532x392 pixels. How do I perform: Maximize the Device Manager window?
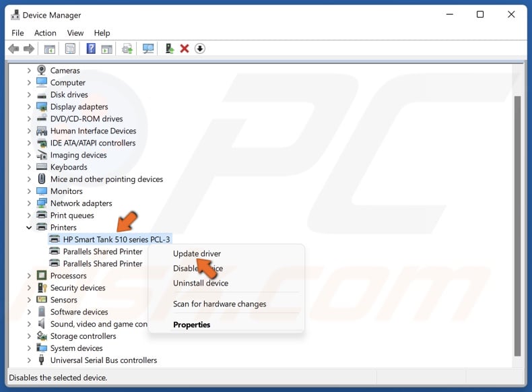(x=480, y=14)
